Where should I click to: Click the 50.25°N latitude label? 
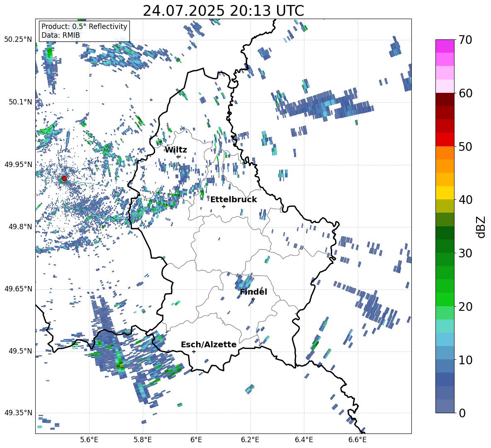pyautogui.click(x=18, y=40)
